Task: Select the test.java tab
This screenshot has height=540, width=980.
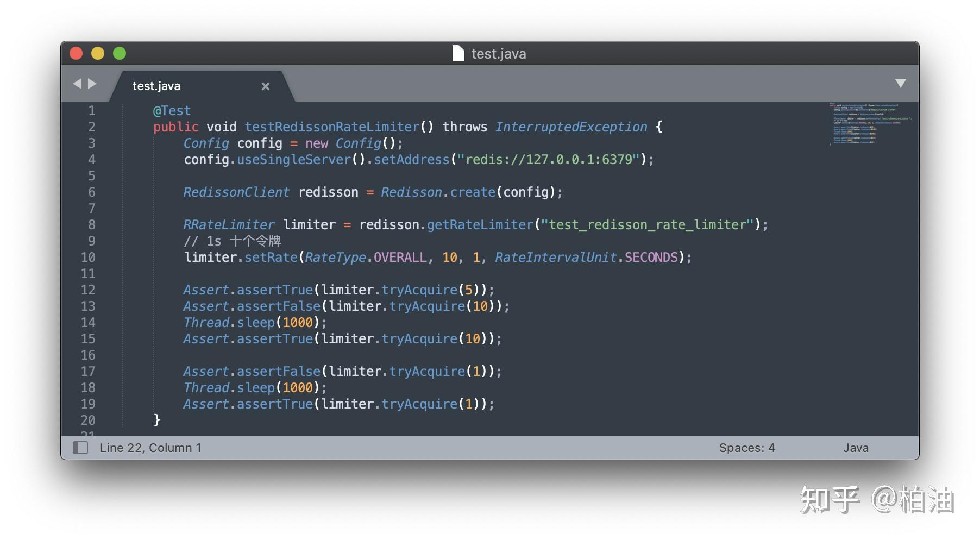Action: (202, 86)
